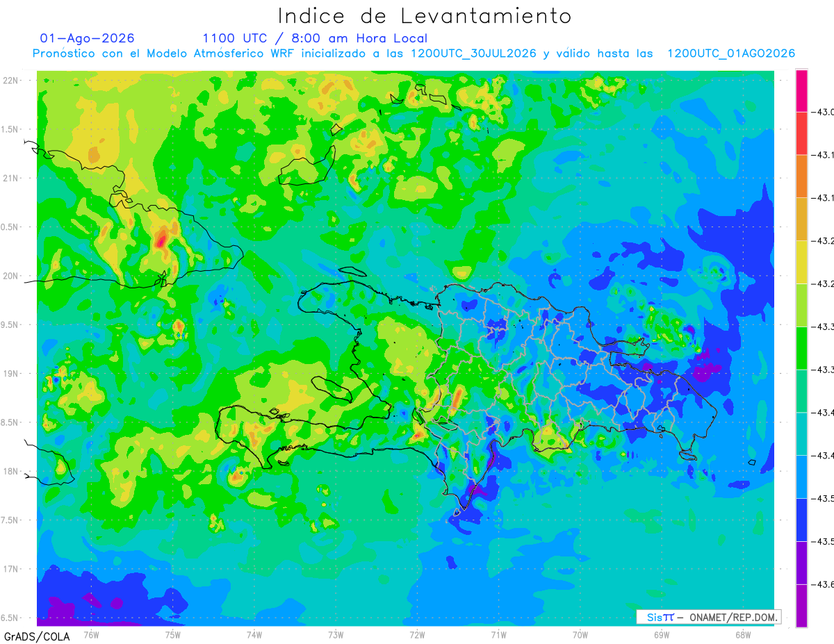
Task: Click the date label 01-Ago-2026
Action: 88,38
